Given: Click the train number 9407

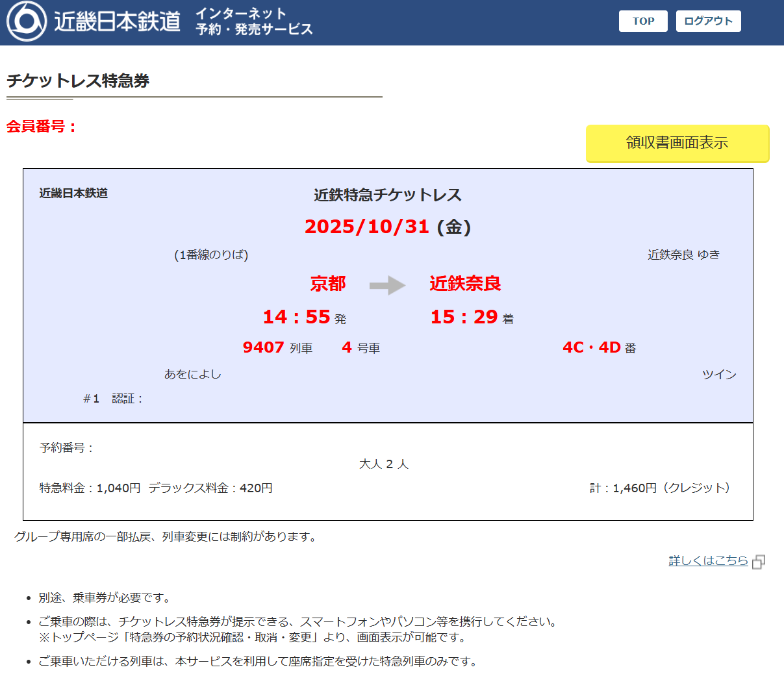Looking at the screenshot, I should coord(263,347).
